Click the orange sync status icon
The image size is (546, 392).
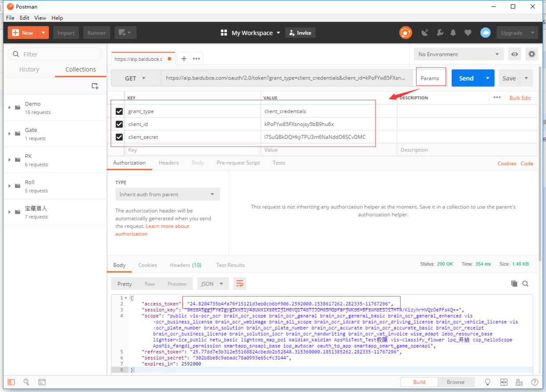[x=406, y=33]
